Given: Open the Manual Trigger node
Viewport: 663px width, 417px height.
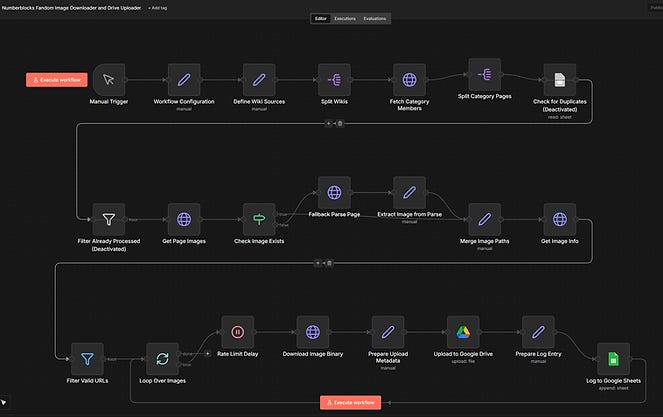Looking at the screenshot, I should (x=109, y=80).
